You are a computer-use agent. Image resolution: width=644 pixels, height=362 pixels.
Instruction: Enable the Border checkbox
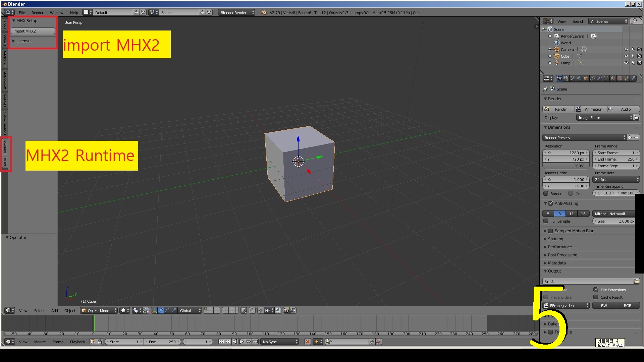coord(546,193)
